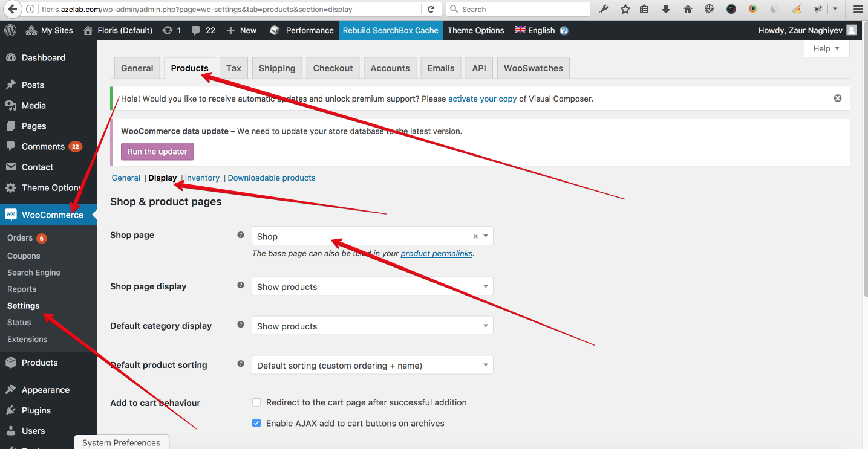
Task: Switch to the General settings tab
Action: (x=137, y=68)
